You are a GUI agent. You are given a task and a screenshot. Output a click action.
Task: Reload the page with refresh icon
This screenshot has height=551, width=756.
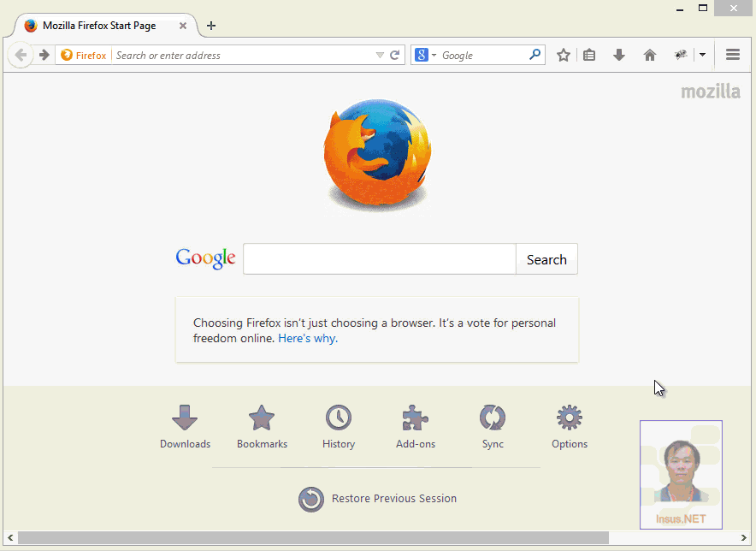tap(394, 55)
